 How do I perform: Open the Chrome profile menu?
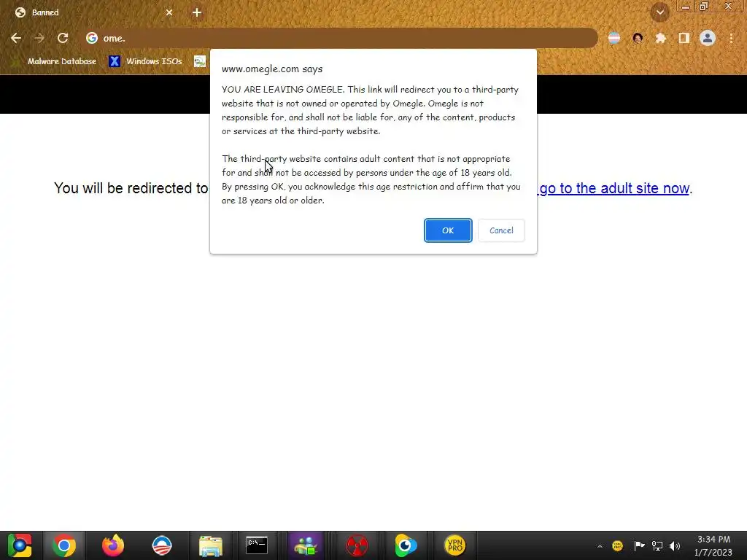tap(708, 38)
